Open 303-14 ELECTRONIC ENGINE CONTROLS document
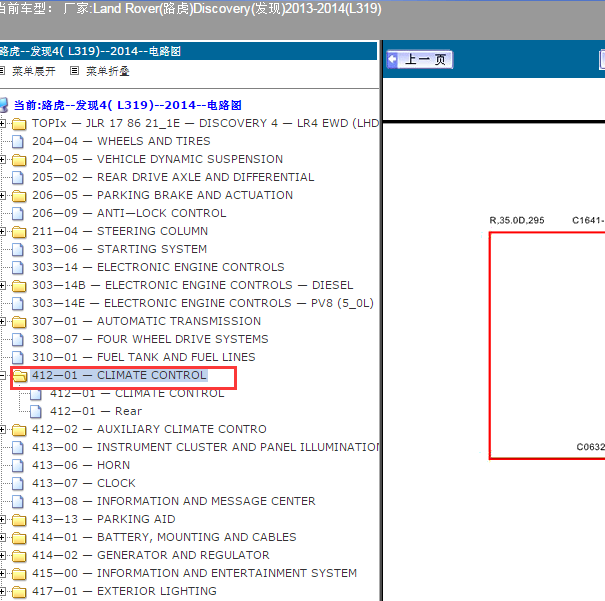605x601 pixels. [158, 267]
